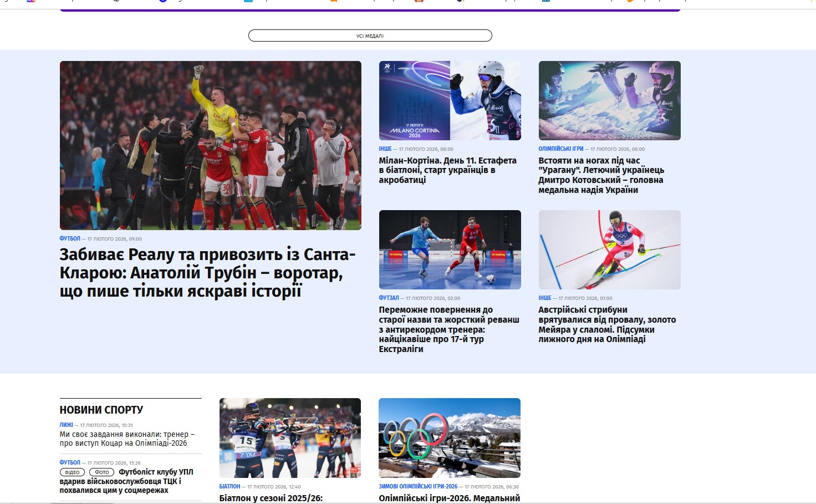Open the slalom skier photo
Screen dimensions: 816x504
(x=610, y=250)
